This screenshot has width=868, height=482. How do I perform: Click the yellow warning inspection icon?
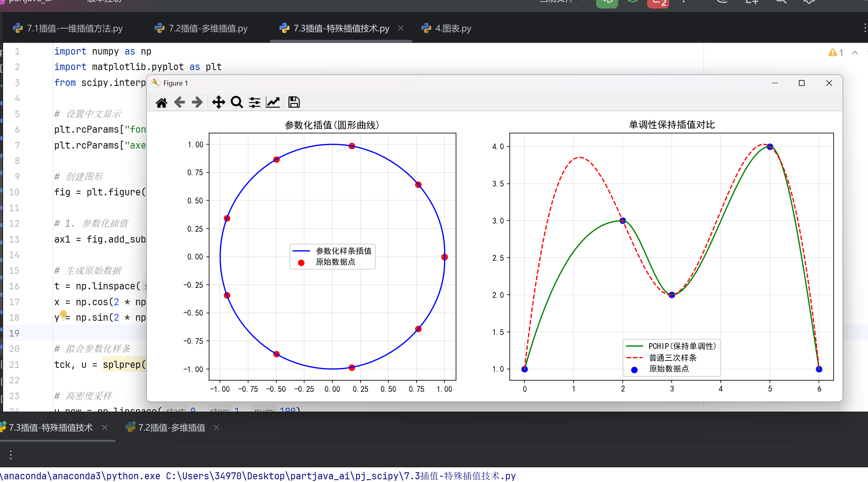click(x=832, y=53)
